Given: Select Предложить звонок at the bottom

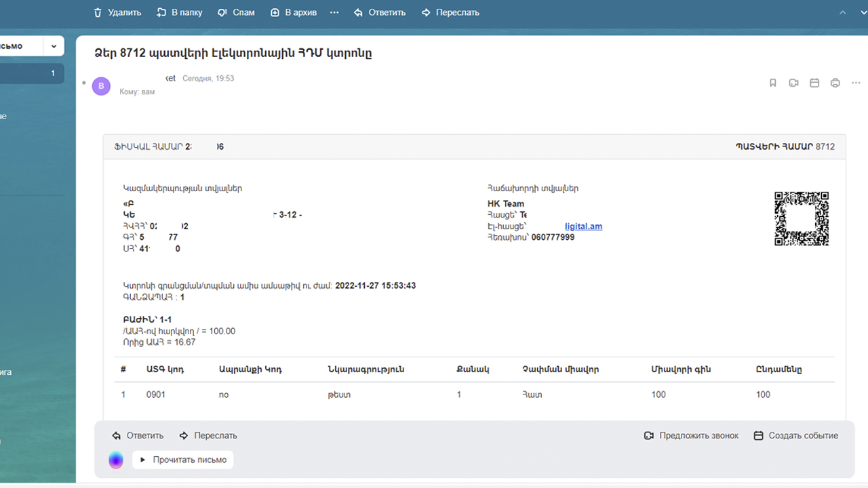Looking at the screenshot, I should click(x=690, y=435).
